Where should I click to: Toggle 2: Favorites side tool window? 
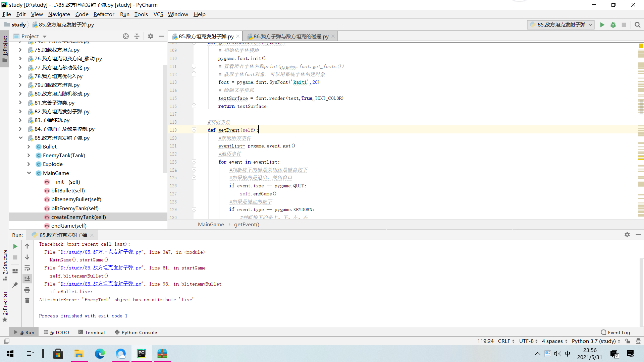[x=5, y=306]
